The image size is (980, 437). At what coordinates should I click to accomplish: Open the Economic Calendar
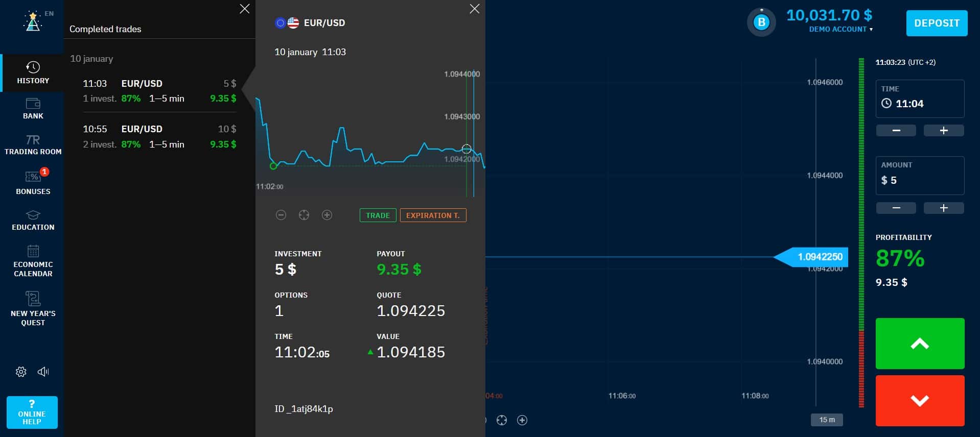(x=33, y=260)
